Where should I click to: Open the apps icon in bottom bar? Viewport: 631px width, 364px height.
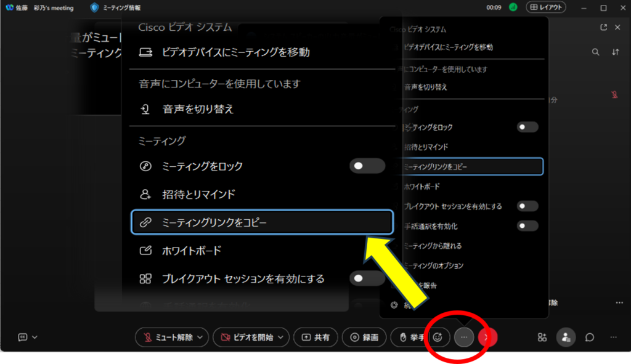(542, 337)
